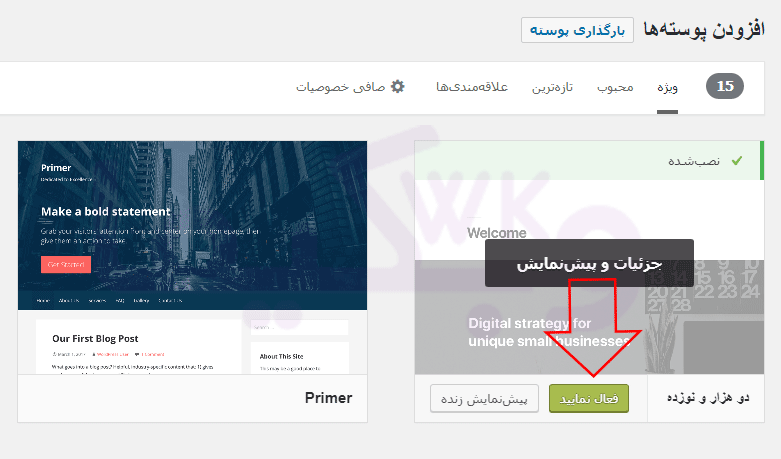Click Our First Blog Post title in preview
781x459 pixels.
coord(95,339)
